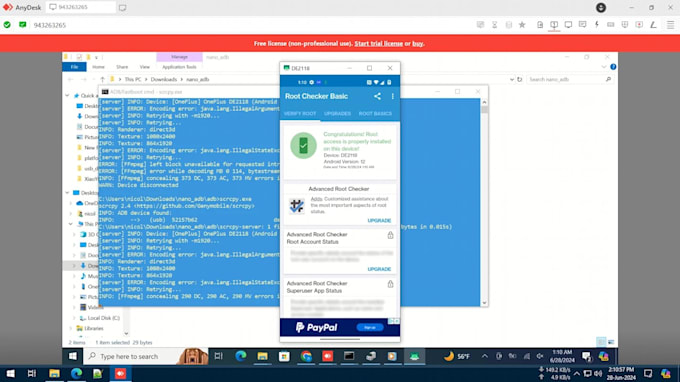Click the AnyDesk profile avatar icon
This screenshot has height=382, width=680.
pos(601,8)
